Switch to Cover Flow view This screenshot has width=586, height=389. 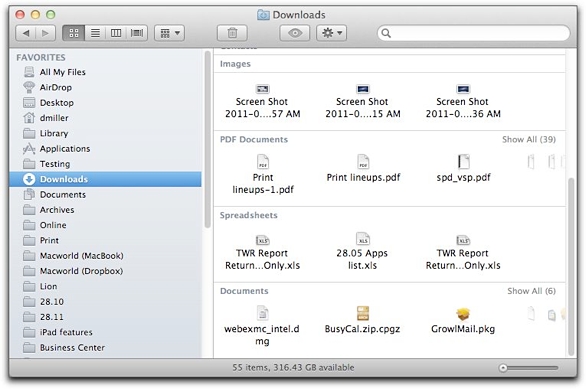pos(137,33)
